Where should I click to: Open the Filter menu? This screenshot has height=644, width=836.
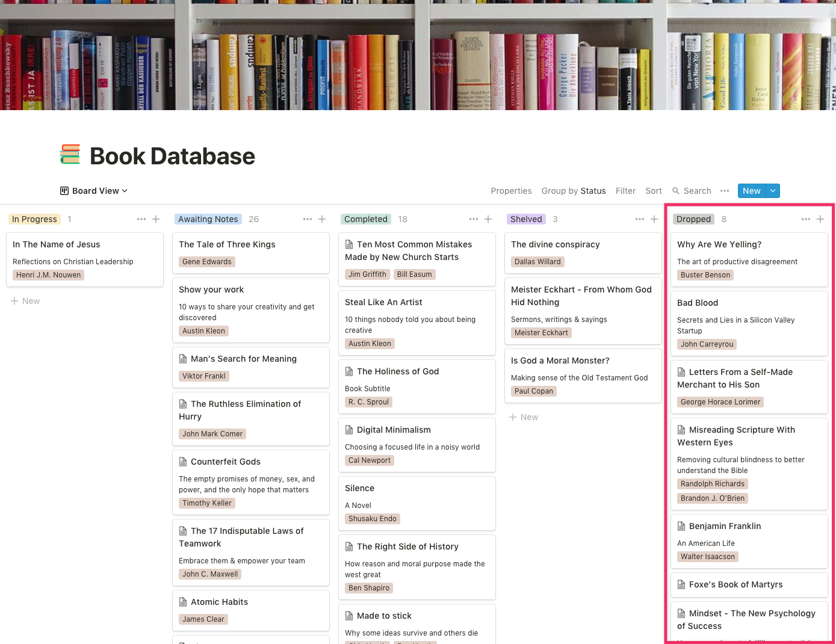pos(625,191)
